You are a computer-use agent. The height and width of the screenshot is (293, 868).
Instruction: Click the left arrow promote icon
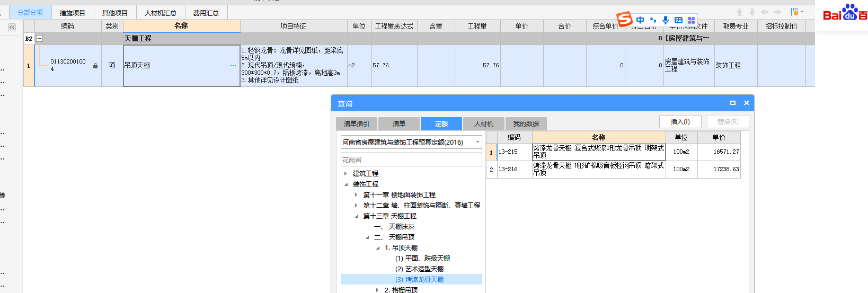tap(765, 12)
